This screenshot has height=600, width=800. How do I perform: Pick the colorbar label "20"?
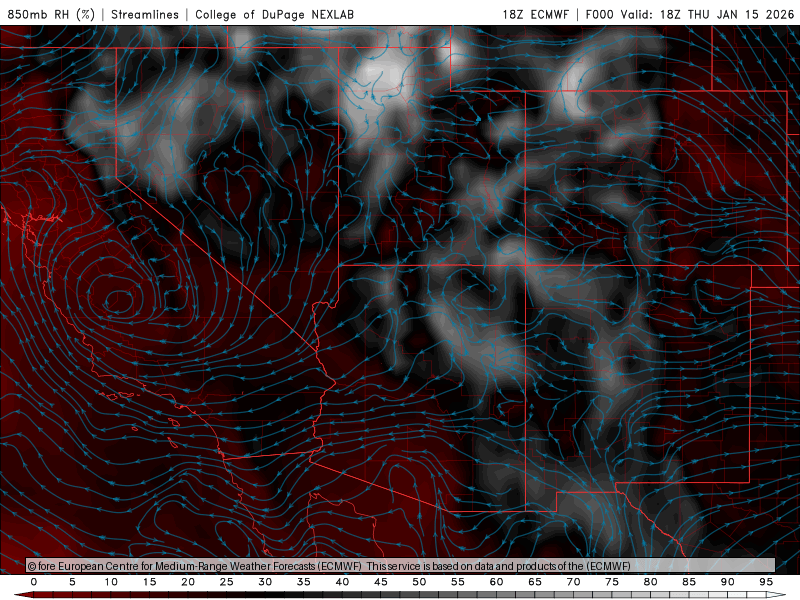click(x=188, y=582)
